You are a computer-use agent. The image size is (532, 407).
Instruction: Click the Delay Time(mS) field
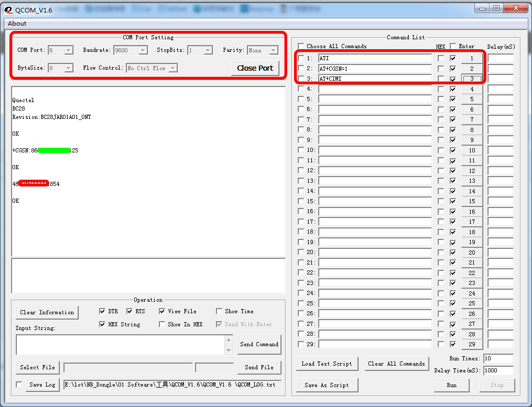(498, 370)
